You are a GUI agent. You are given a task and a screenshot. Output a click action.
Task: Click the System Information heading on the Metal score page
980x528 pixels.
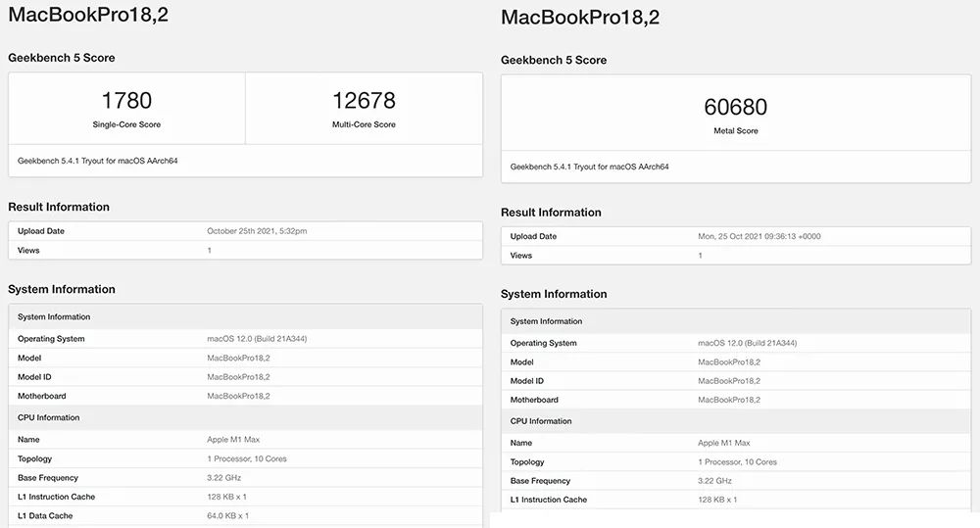(x=554, y=294)
